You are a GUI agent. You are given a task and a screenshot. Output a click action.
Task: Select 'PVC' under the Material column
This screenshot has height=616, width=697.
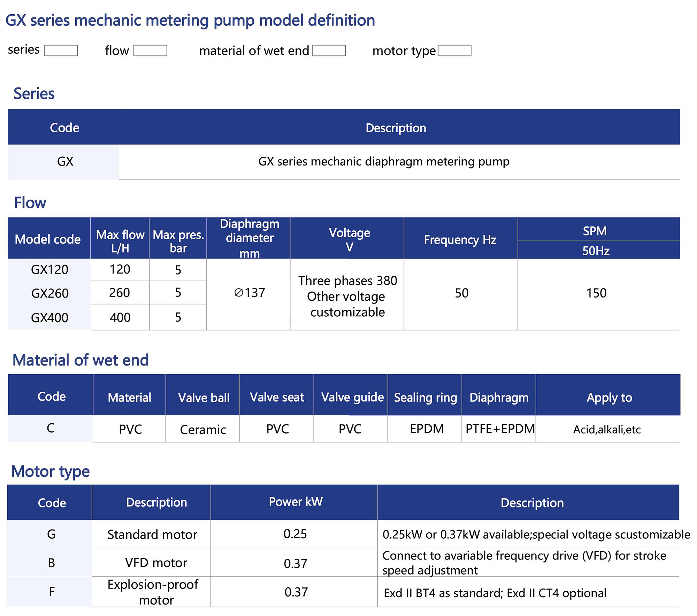130,429
